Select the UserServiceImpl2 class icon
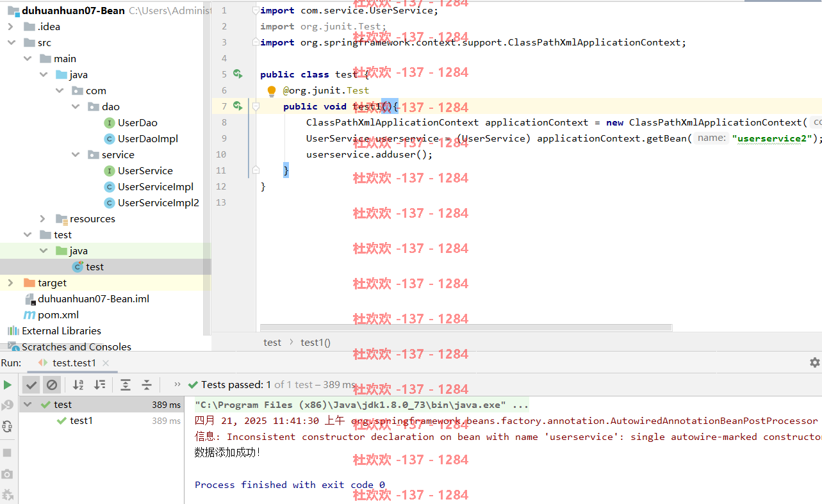Viewport: 822px width, 504px height. [x=109, y=203]
